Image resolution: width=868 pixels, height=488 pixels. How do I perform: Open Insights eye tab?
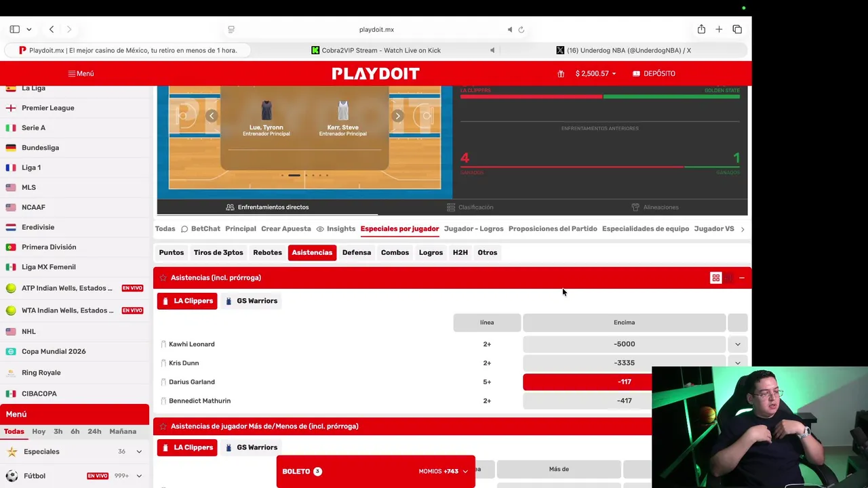pyautogui.click(x=336, y=228)
